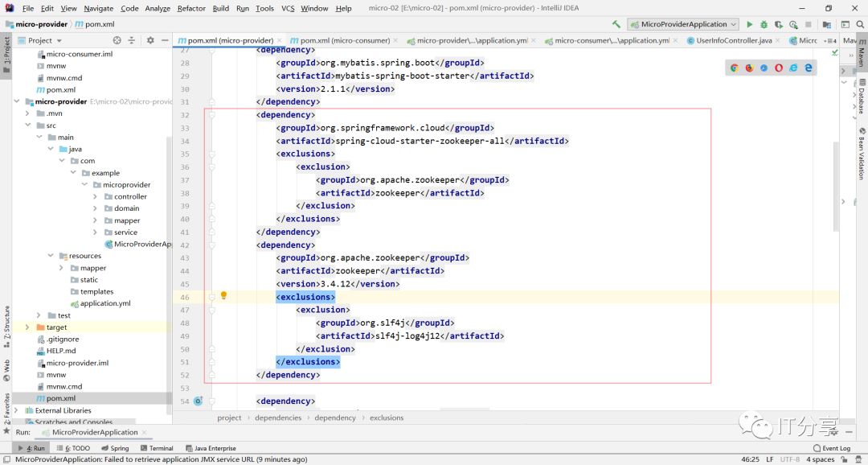This screenshot has width=868, height=465.
Task: Collapse the resources folder
Action: (x=51, y=256)
